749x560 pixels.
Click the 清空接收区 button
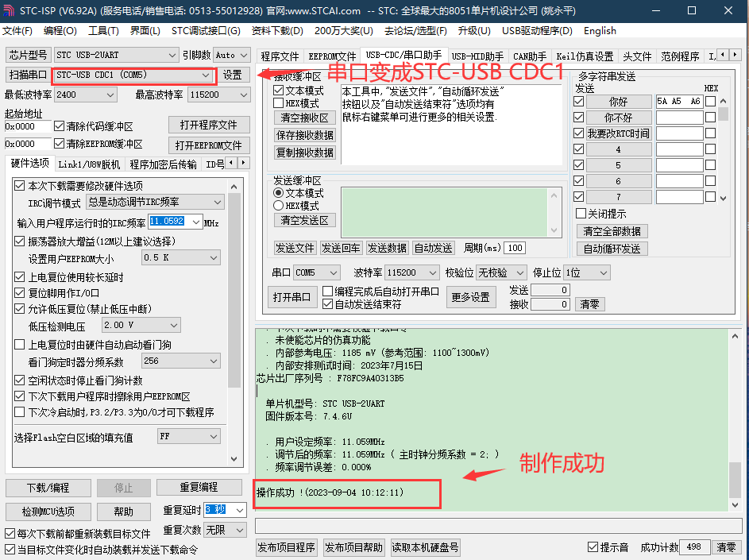(305, 118)
